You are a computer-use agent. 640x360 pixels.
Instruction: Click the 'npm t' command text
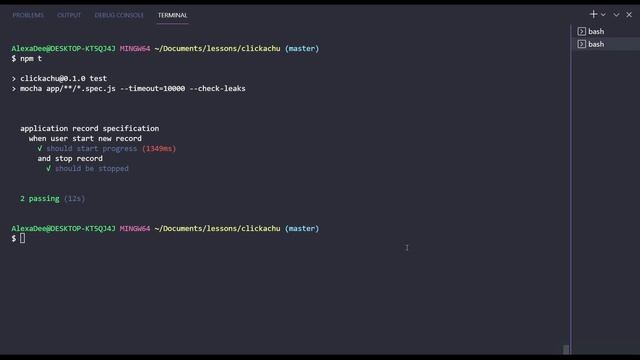[31, 58]
